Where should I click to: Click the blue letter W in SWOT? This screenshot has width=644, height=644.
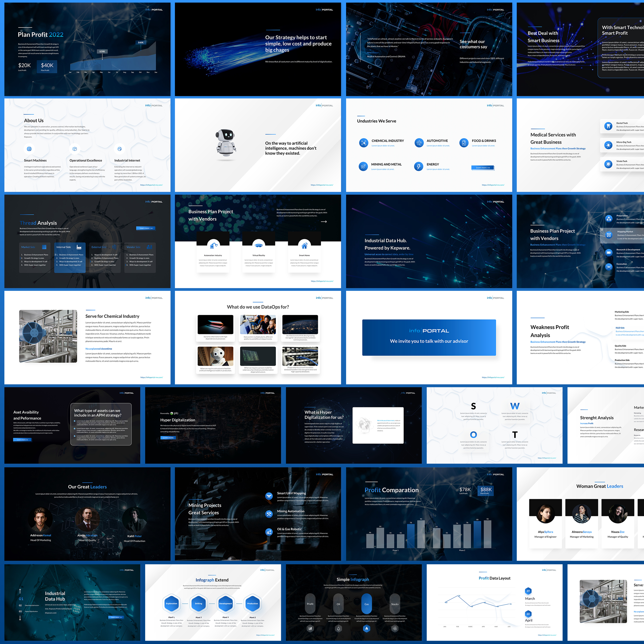click(x=515, y=406)
